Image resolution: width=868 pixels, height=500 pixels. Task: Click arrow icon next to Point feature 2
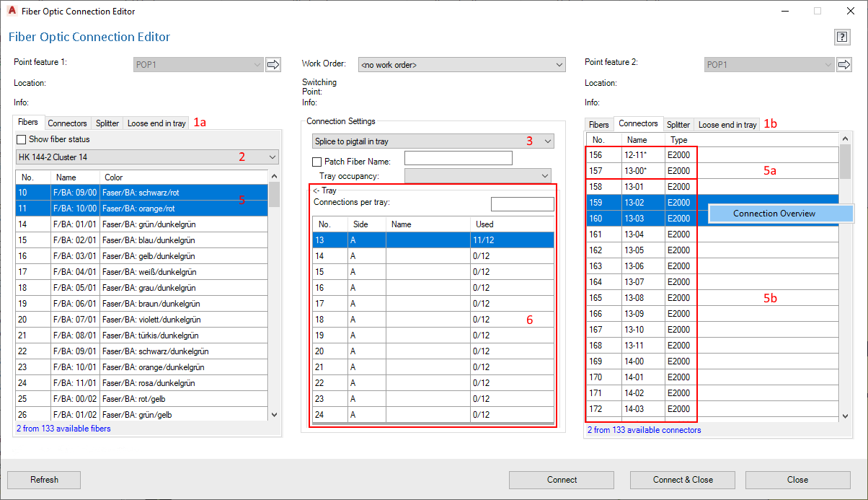[844, 65]
